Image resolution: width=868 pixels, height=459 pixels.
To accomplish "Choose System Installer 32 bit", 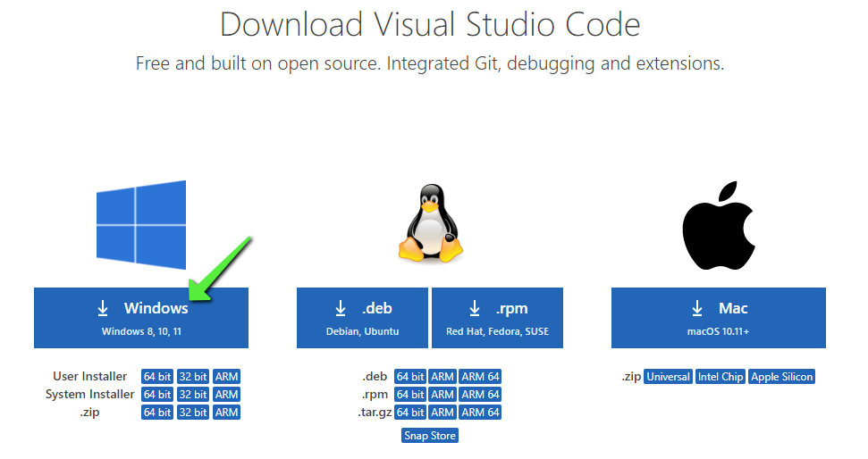I will (x=193, y=395).
